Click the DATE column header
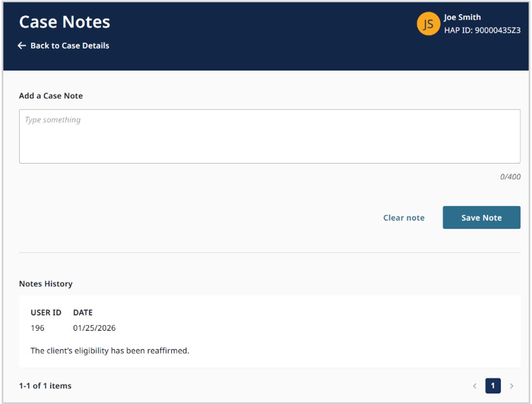Image resolution: width=532 pixels, height=404 pixels. click(x=83, y=312)
